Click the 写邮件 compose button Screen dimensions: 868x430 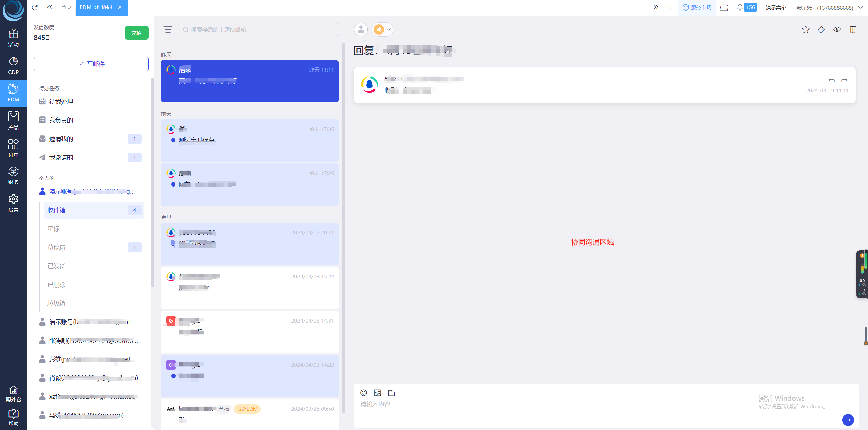91,64
